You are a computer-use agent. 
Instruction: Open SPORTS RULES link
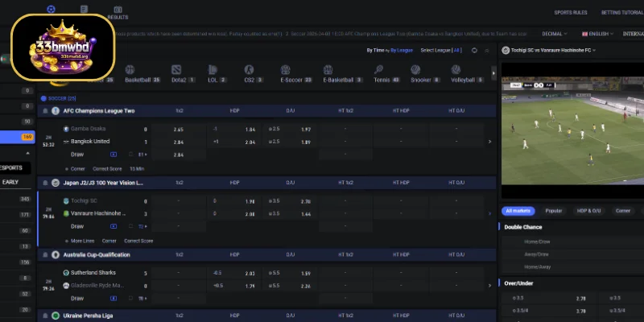[x=571, y=13]
